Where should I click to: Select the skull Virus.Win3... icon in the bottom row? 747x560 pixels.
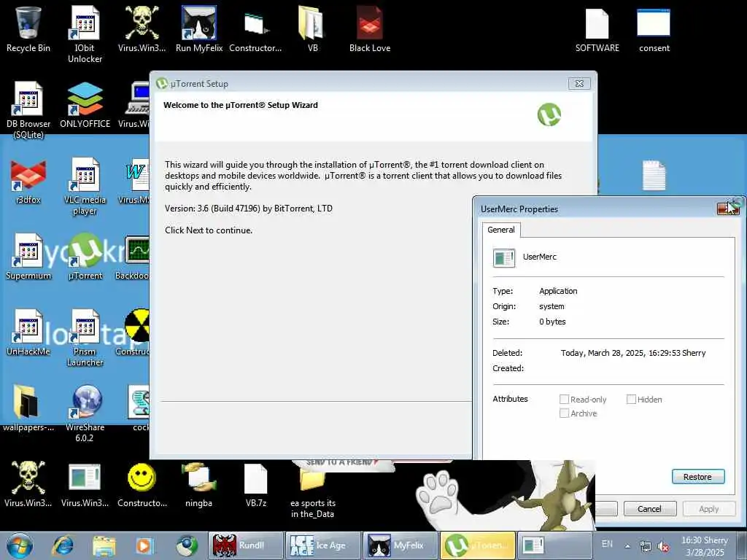pos(28,485)
